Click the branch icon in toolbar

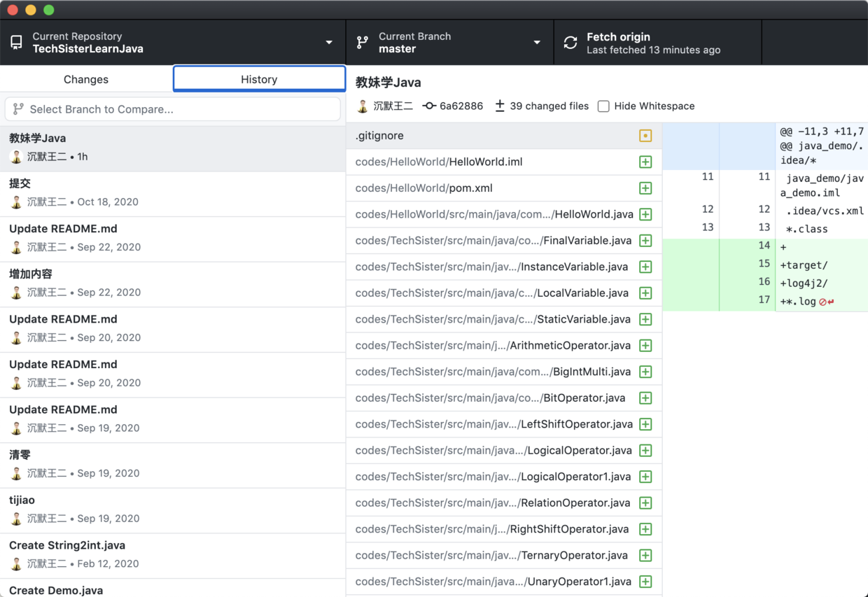point(362,43)
